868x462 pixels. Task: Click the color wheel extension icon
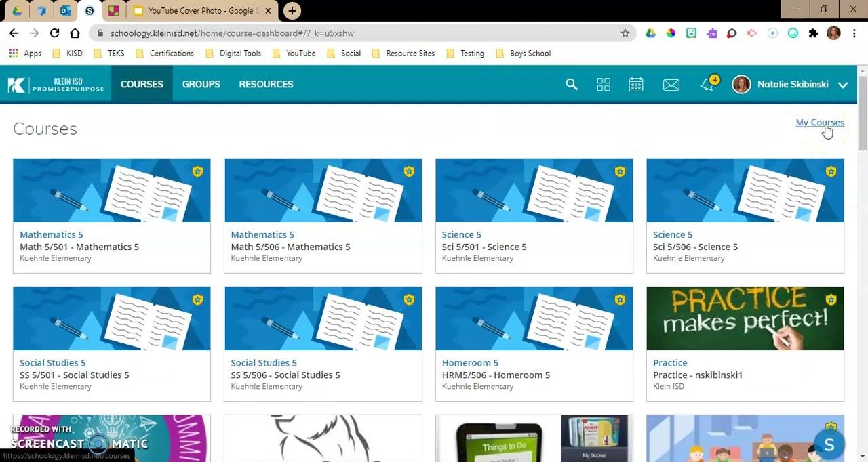671,33
